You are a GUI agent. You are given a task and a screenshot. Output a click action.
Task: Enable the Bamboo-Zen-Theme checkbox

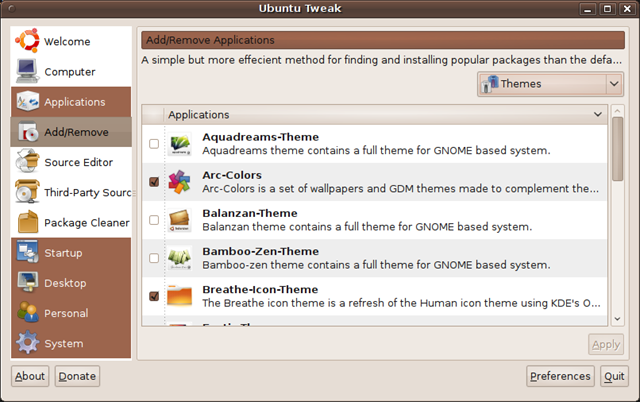(x=154, y=258)
